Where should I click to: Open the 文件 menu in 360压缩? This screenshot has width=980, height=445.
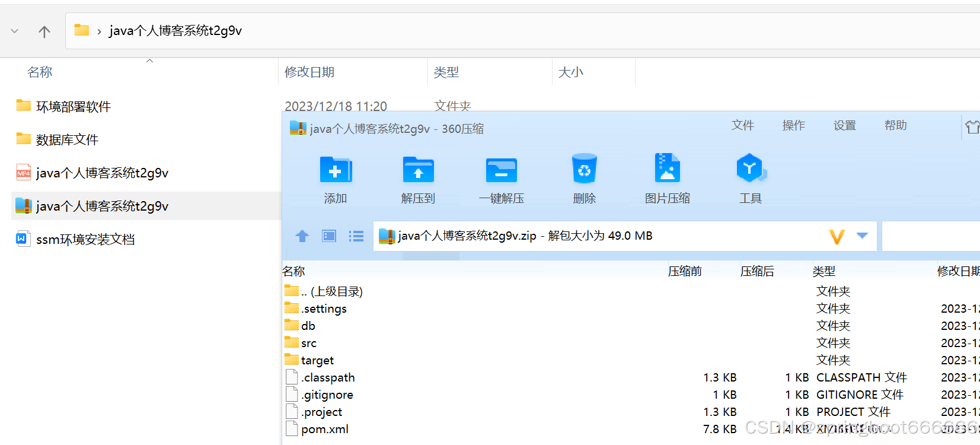[x=743, y=125]
